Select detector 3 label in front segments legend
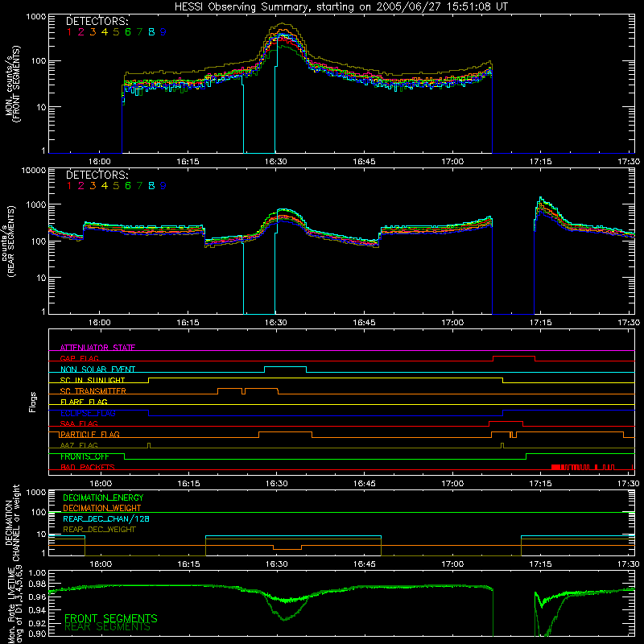Viewport: 644px width, 644px height. tap(93, 32)
